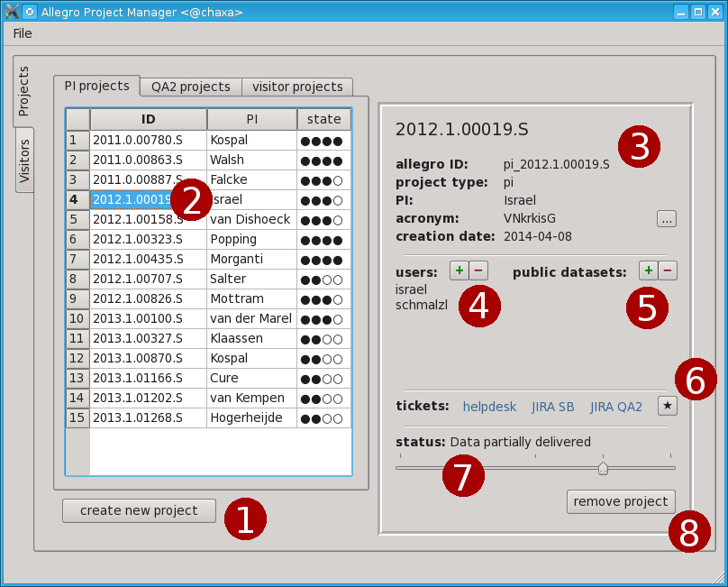Sort the table by state column header

[x=324, y=119]
